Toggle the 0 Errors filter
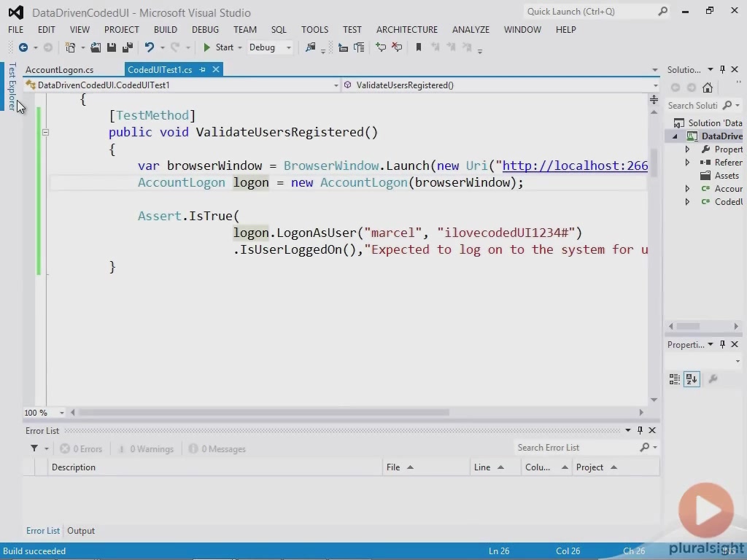Viewport: 747px width, 560px height. (81, 449)
